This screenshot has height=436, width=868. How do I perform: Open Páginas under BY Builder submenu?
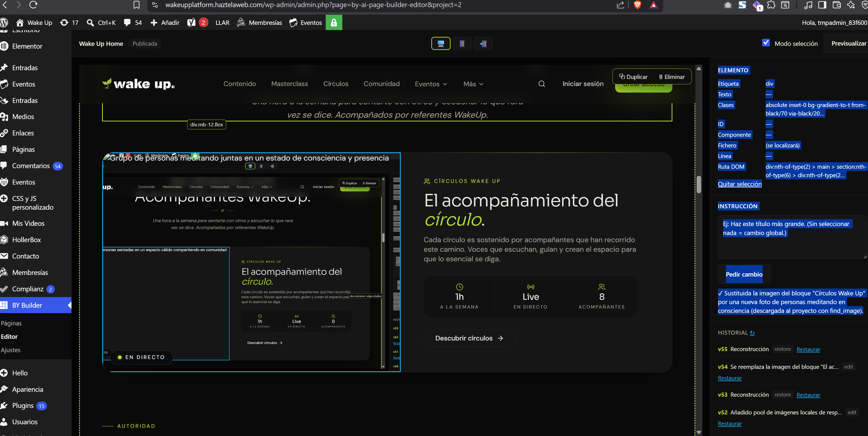[x=11, y=323]
